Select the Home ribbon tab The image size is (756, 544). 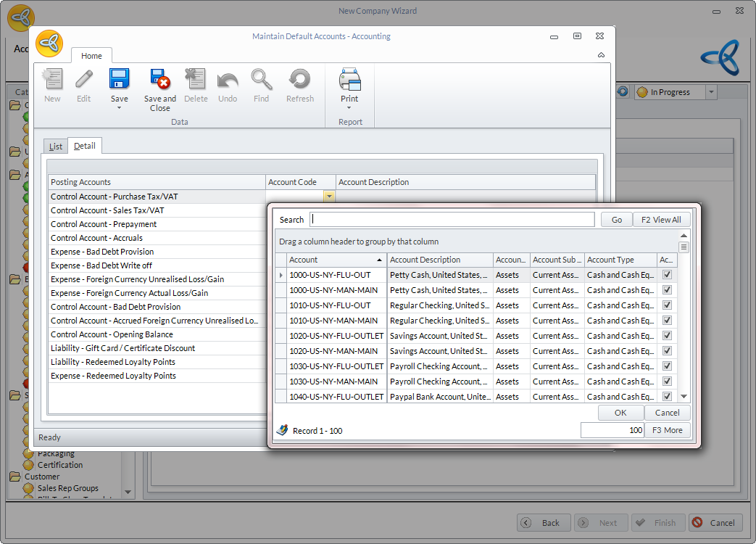(x=91, y=56)
